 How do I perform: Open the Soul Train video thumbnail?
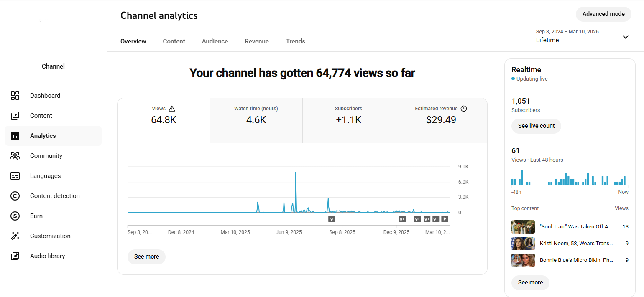point(523,227)
